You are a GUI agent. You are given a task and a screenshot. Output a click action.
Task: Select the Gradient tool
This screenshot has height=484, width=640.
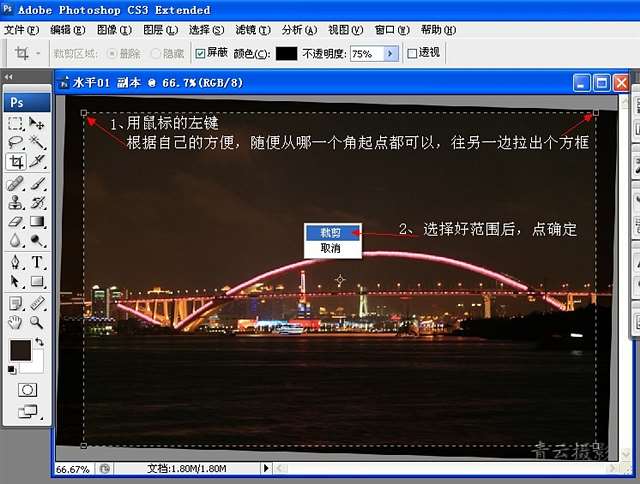(37, 222)
